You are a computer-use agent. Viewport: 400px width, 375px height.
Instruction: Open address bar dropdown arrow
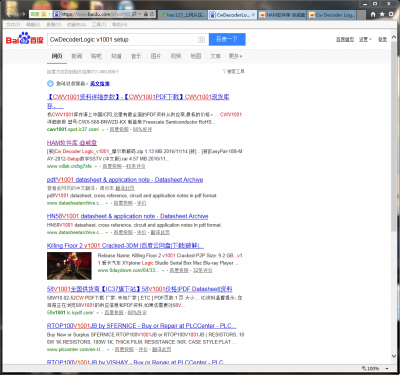(140, 14)
